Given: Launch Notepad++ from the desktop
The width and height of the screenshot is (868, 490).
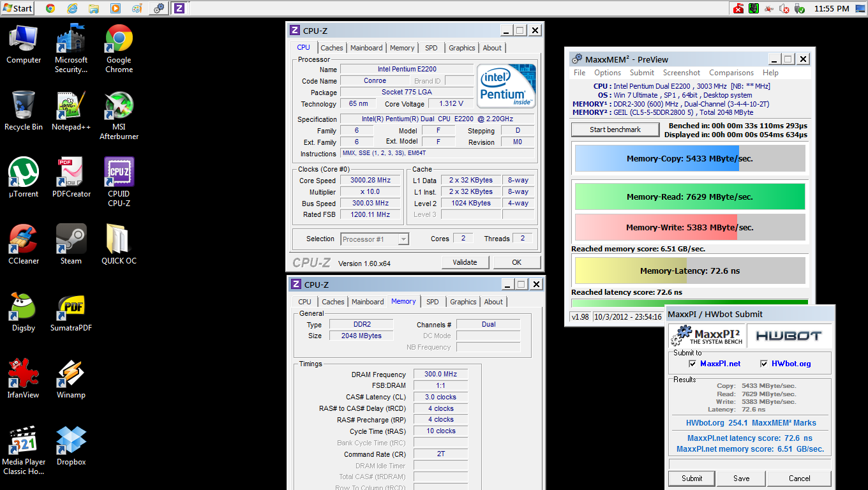Looking at the screenshot, I should pos(71,111).
